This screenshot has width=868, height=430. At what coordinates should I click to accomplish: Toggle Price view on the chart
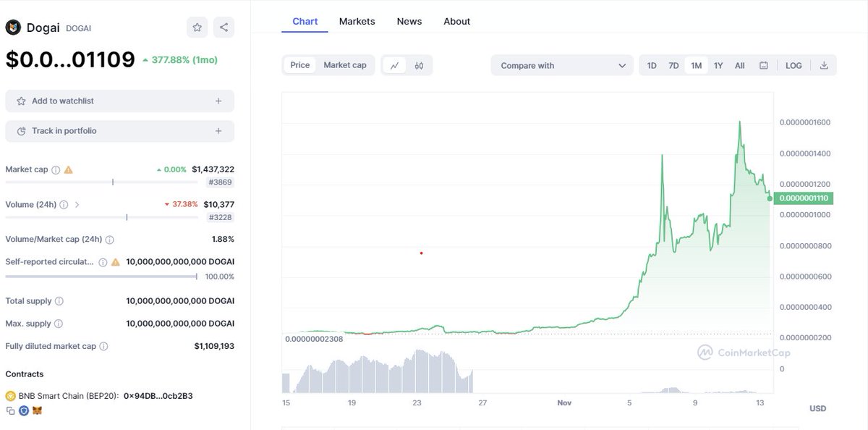299,64
